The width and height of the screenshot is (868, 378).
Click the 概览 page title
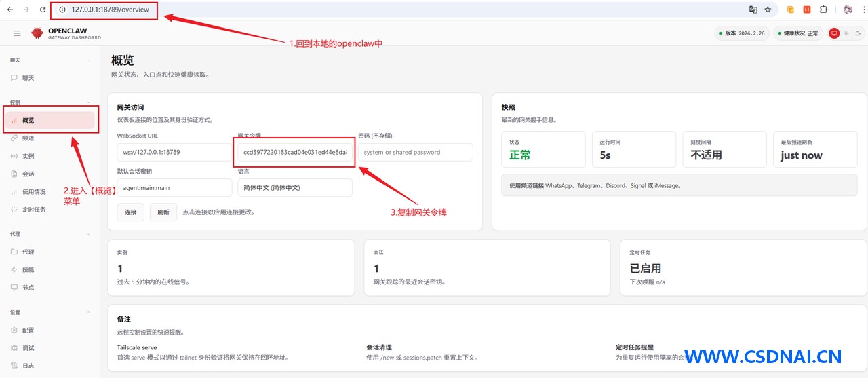coord(123,60)
